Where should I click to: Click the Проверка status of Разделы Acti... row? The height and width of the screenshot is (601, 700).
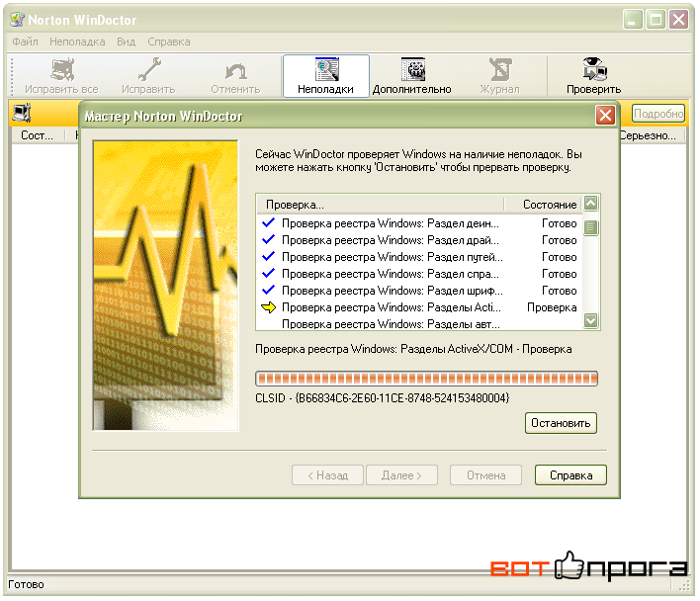552,307
